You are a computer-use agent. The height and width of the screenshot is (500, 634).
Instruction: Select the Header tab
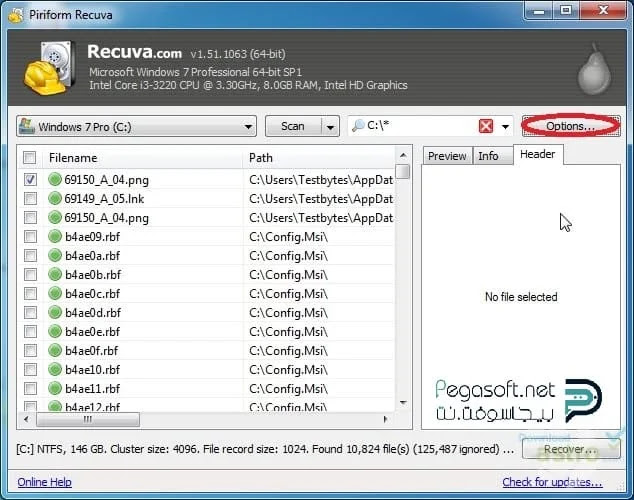coord(538,154)
